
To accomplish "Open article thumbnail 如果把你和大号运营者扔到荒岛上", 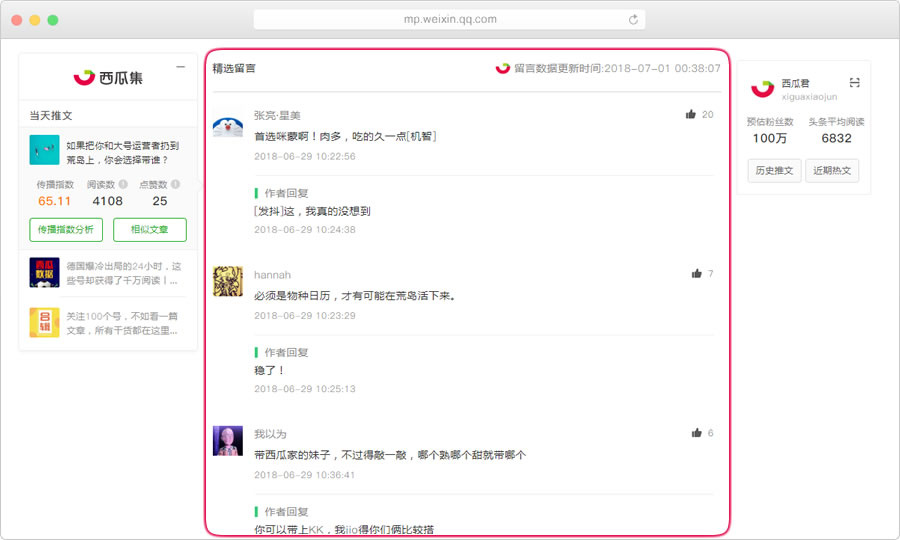I will [44, 150].
